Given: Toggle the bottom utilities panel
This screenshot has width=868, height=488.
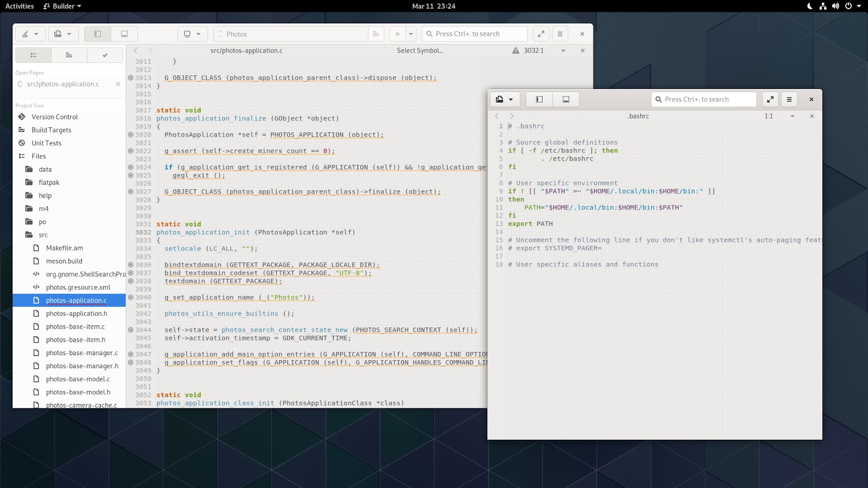Looking at the screenshot, I should pos(124,34).
